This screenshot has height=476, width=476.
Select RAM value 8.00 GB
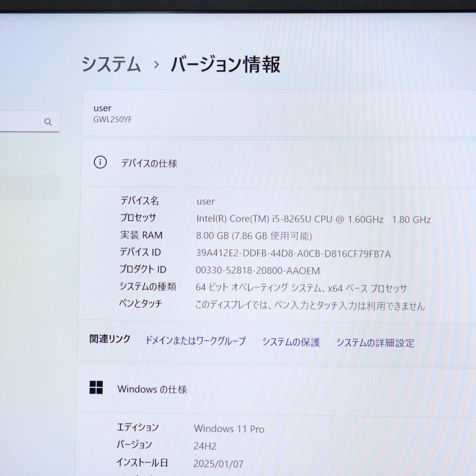[254, 236]
